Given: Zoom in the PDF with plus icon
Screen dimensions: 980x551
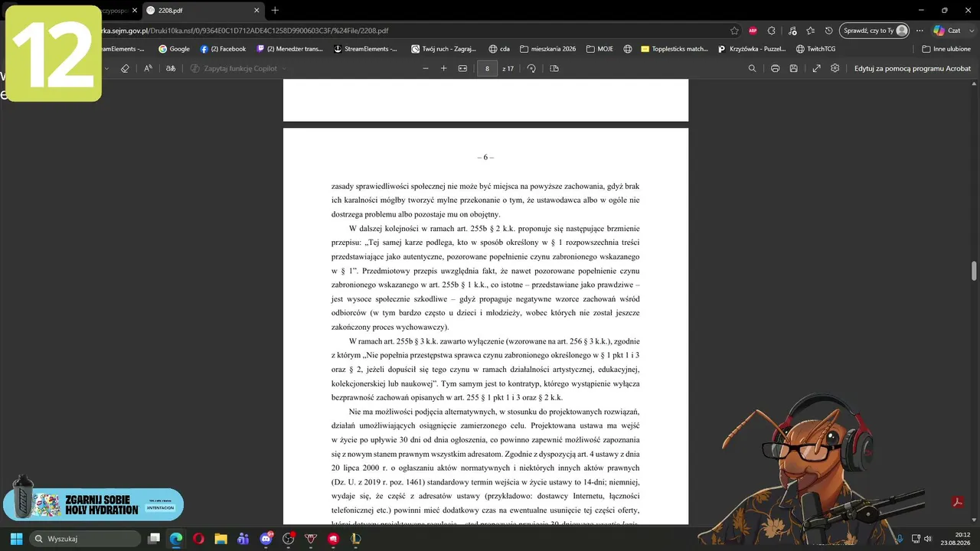Looking at the screenshot, I should (x=443, y=68).
